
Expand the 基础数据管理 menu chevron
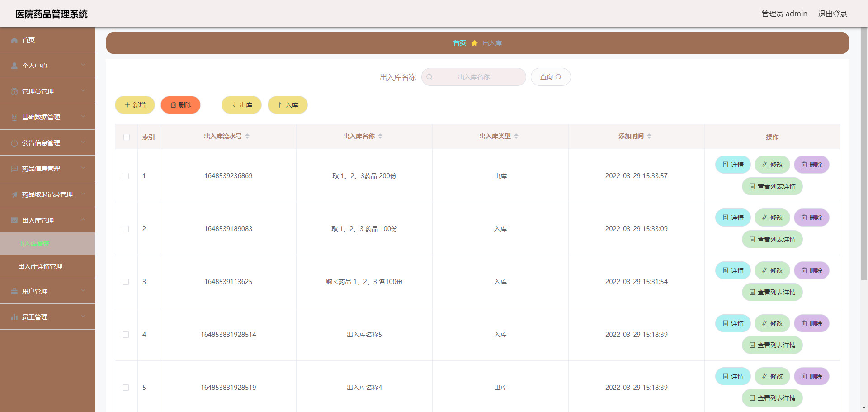(x=83, y=117)
